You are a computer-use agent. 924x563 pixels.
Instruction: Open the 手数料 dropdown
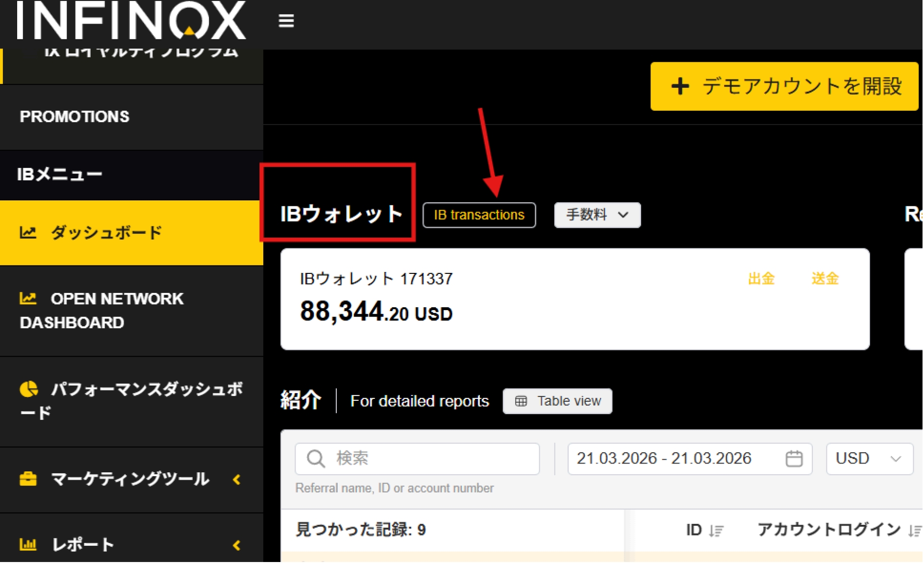pos(597,215)
